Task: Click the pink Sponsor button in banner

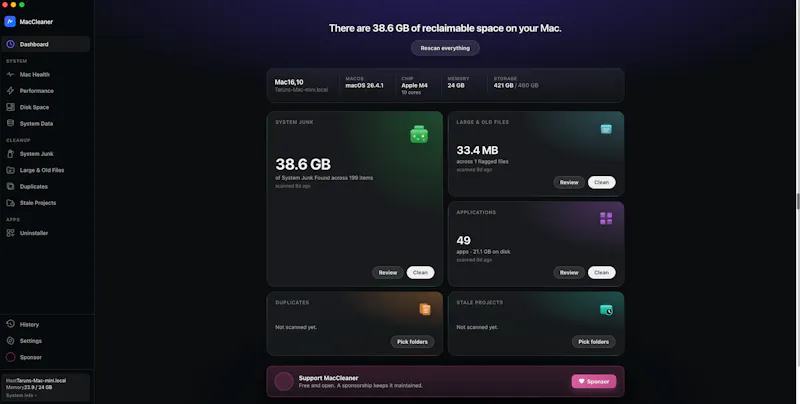Action: pos(594,382)
